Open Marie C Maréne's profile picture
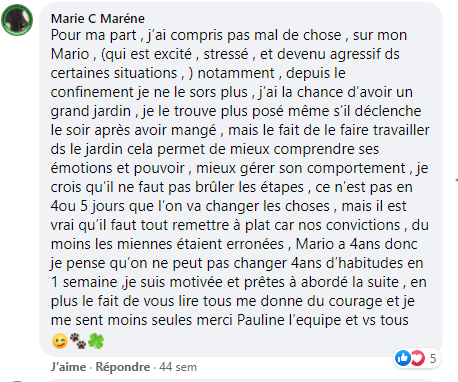Screen dimensions: 458x382 click(x=17, y=20)
